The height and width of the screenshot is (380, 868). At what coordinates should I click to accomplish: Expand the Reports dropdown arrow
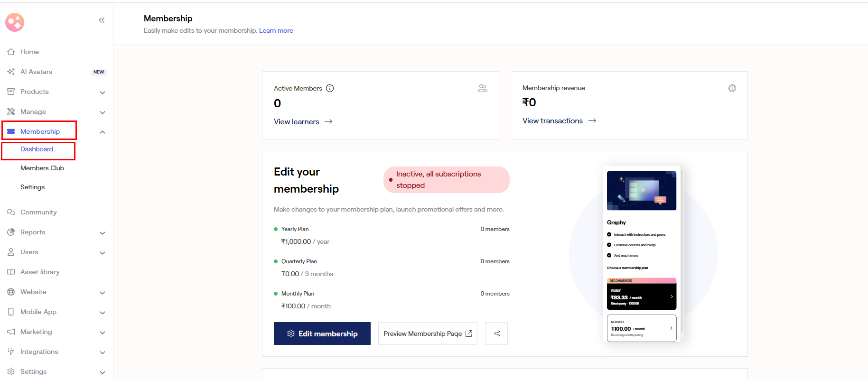(x=103, y=232)
